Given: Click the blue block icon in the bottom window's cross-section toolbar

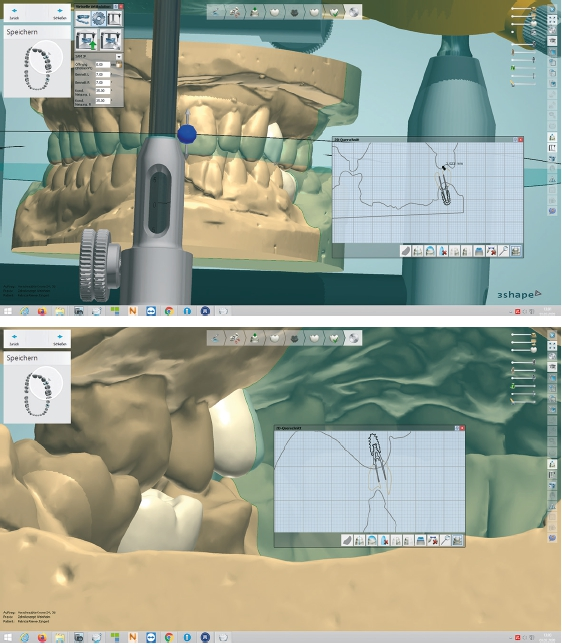Looking at the screenshot, I should click(x=421, y=540).
